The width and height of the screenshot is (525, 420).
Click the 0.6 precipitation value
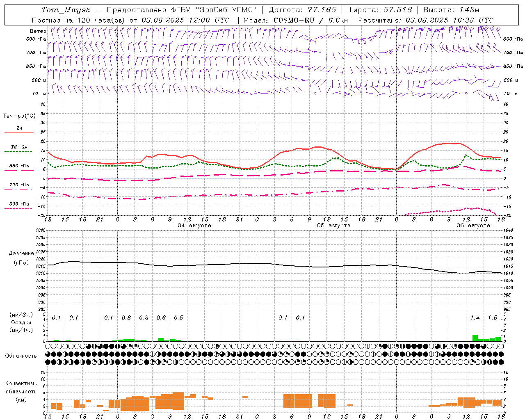tap(161, 318)
